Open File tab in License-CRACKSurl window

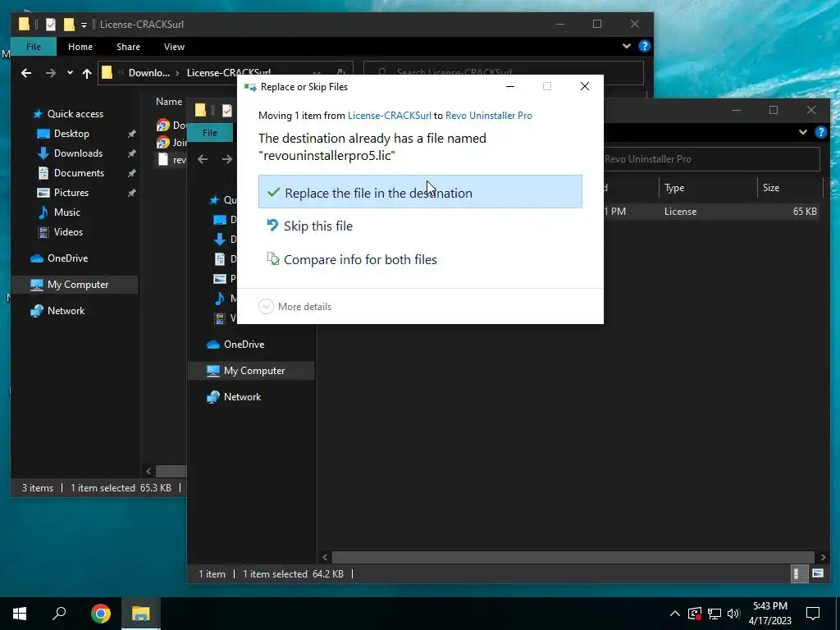click(x=33, y=47)
